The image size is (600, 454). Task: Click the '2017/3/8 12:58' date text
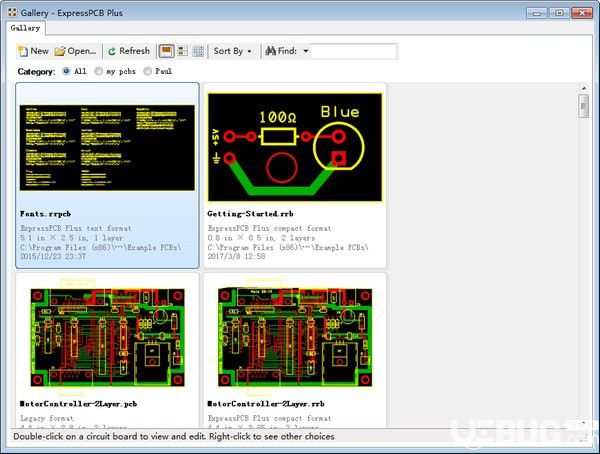(236, 256)
